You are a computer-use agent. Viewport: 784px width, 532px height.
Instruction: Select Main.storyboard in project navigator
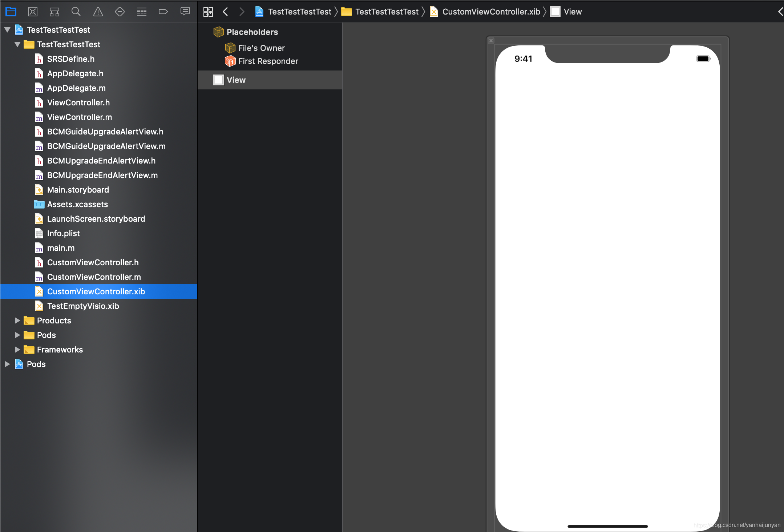point(78,189)
